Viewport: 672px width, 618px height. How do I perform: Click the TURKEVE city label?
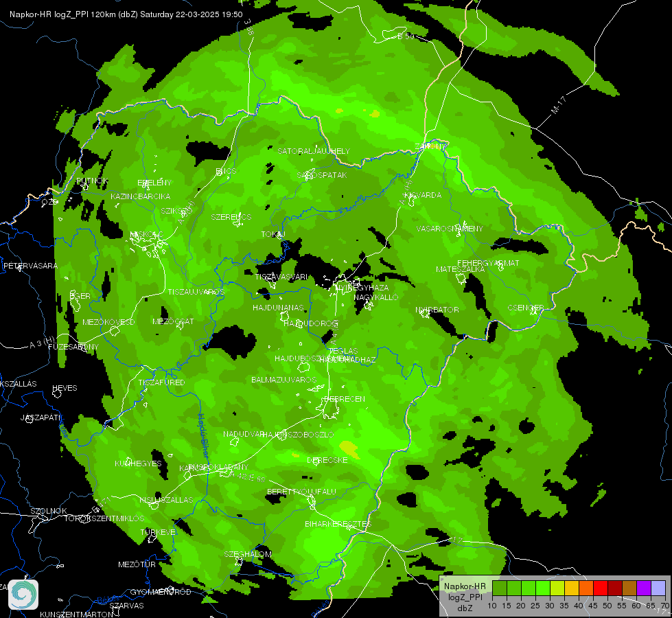[x=158, y=532]
